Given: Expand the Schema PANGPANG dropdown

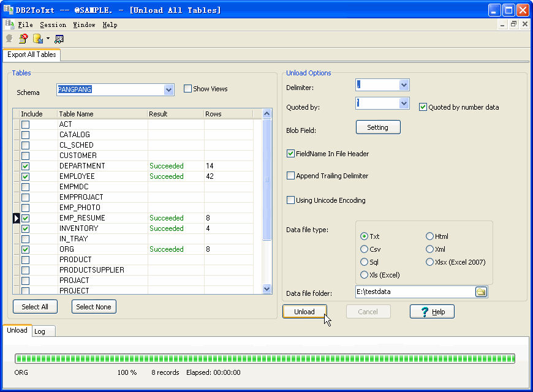Looking at the screenshot, I should pyautogui.click(x=169, y=90).
